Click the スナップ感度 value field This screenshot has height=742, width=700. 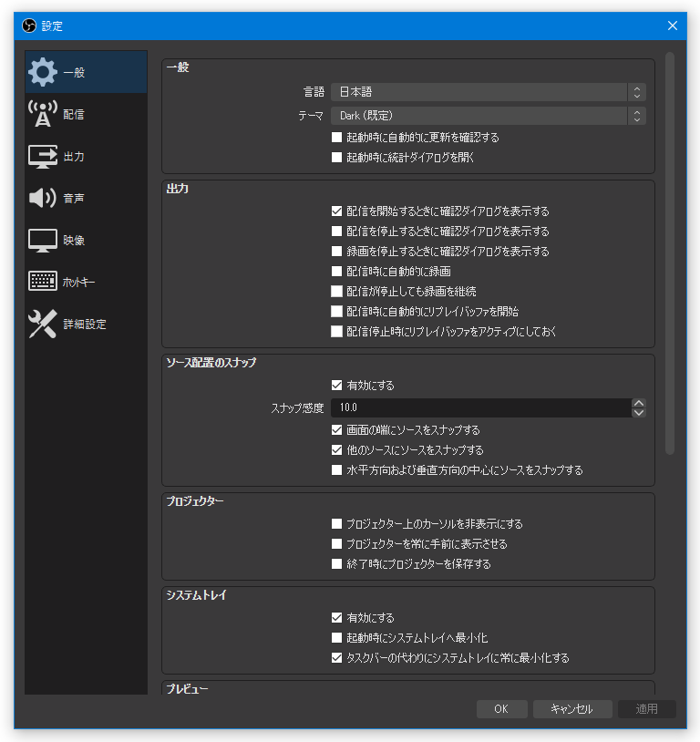(x=481, y=407)
